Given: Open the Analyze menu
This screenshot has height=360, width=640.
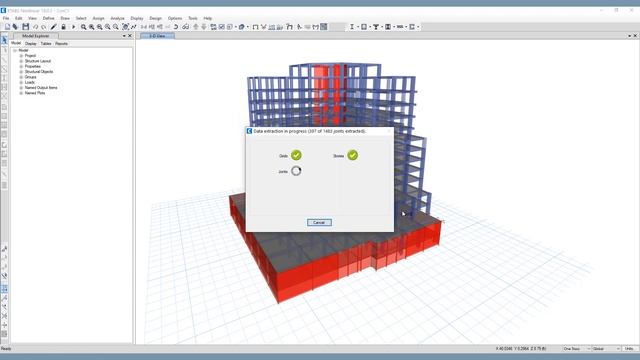Looking at the screenshot, I should coord(117,18).
